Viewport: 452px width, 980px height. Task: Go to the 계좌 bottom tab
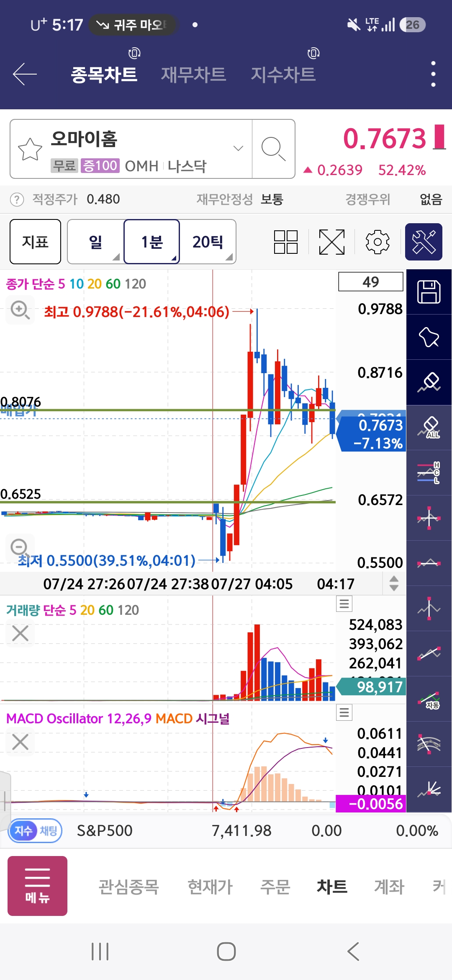(x=389, y=886)
